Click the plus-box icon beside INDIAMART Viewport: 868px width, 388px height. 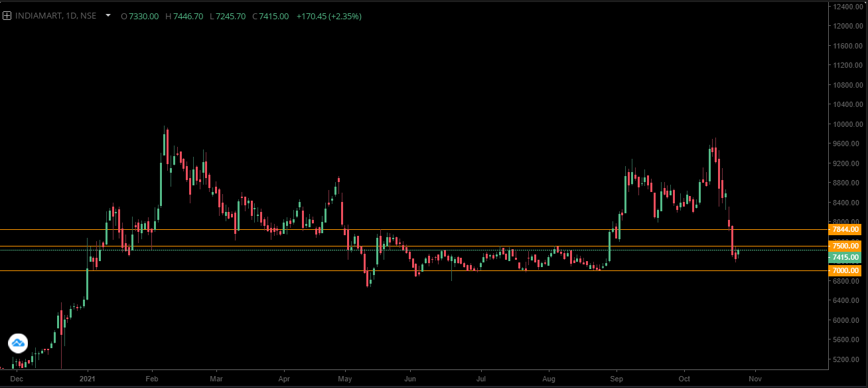[x=7, y=16]
